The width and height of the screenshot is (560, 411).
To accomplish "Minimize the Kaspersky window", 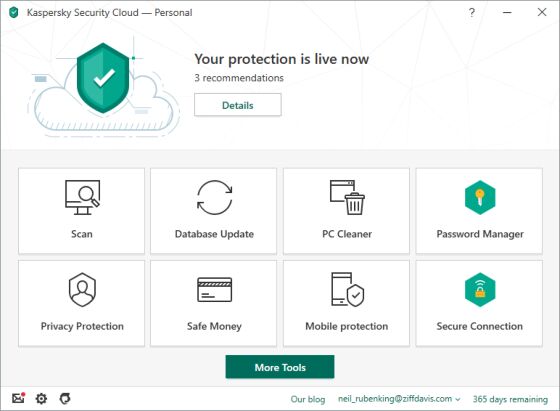I will pos(507,12).
